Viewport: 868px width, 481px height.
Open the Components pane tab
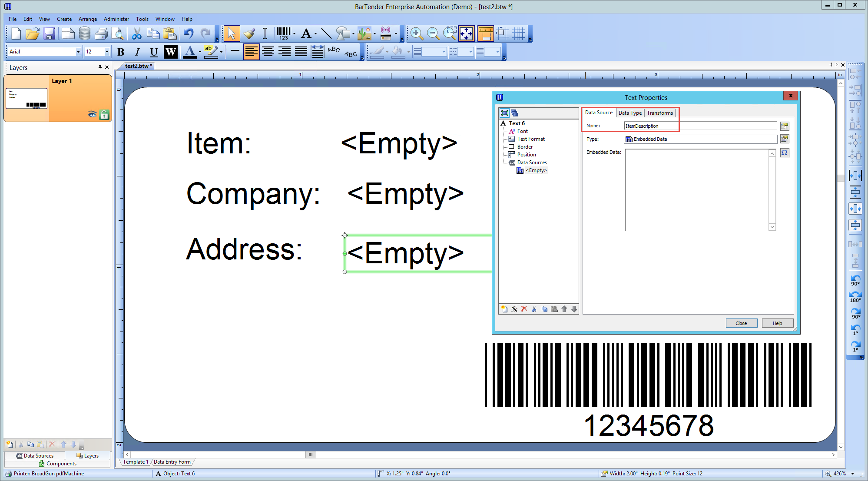[57, 464]
